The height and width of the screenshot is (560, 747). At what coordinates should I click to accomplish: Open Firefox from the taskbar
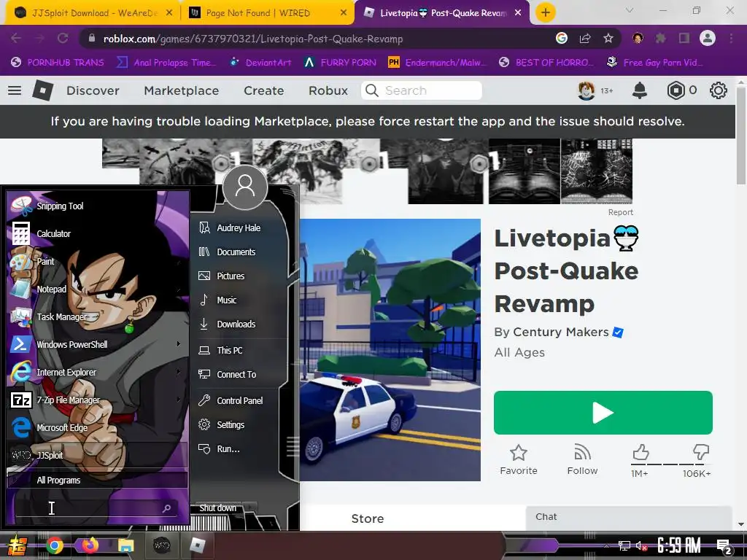click(x=90, y=545)
